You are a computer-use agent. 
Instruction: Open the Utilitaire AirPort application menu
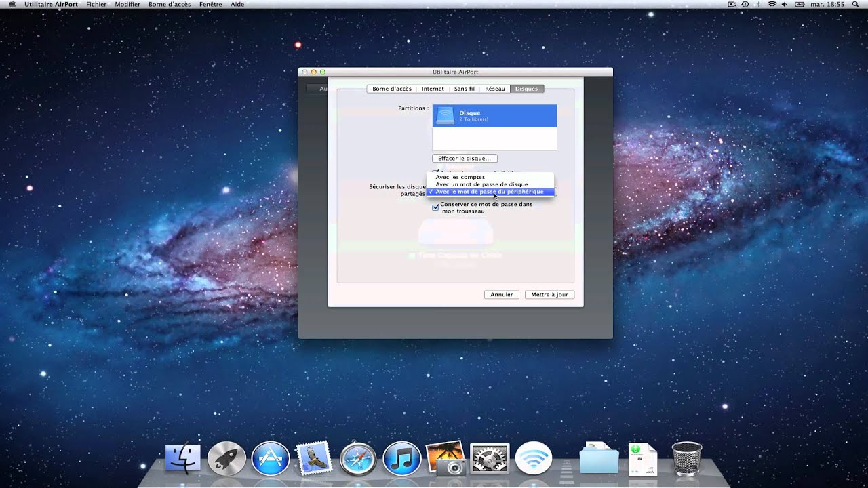click(51, 4)
